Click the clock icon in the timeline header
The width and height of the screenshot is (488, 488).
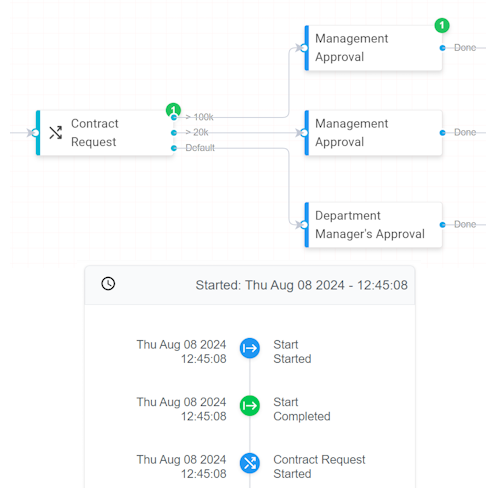(x=108, y=284)
